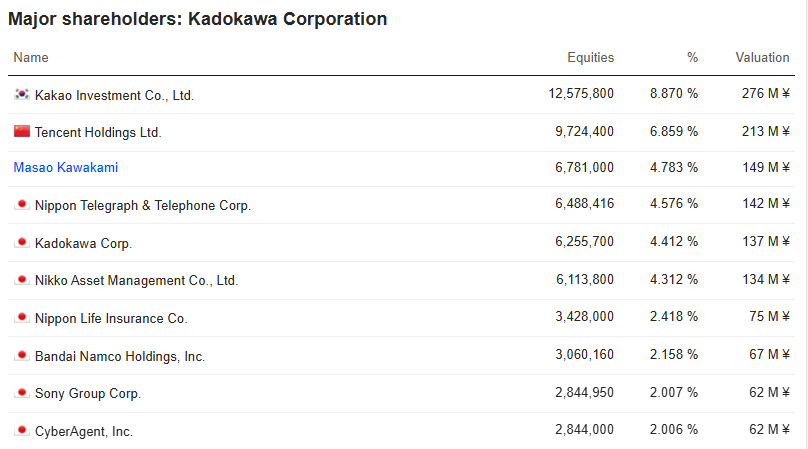Click the Equities column header
Viewport: 808px width, 449px height.
(591, 57)
